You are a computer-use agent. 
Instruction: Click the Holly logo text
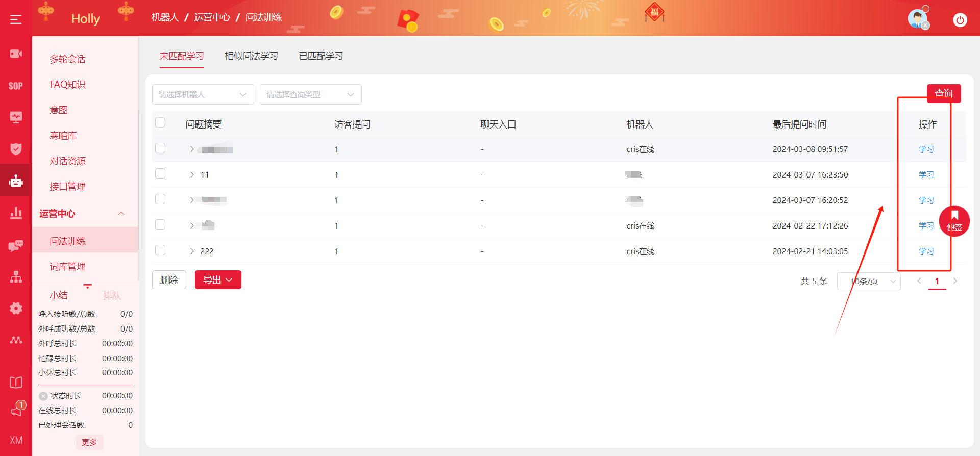pos(85,19)
